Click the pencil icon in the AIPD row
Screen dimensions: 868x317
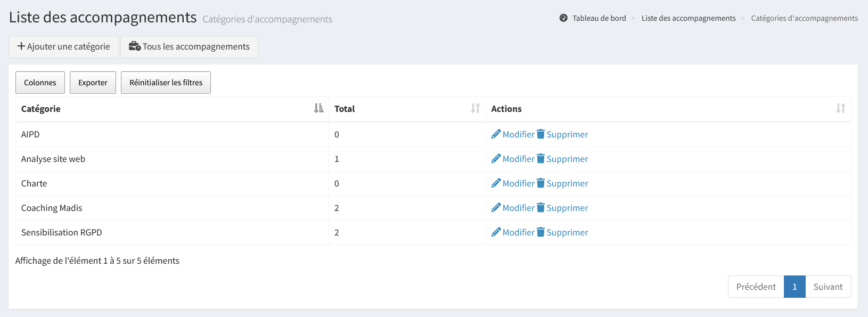pos(496,134)
